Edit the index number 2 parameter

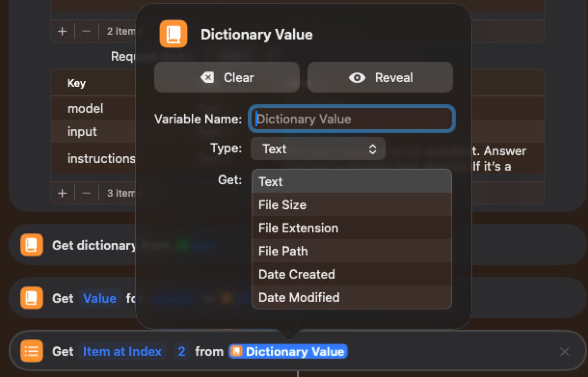[181, 351]
